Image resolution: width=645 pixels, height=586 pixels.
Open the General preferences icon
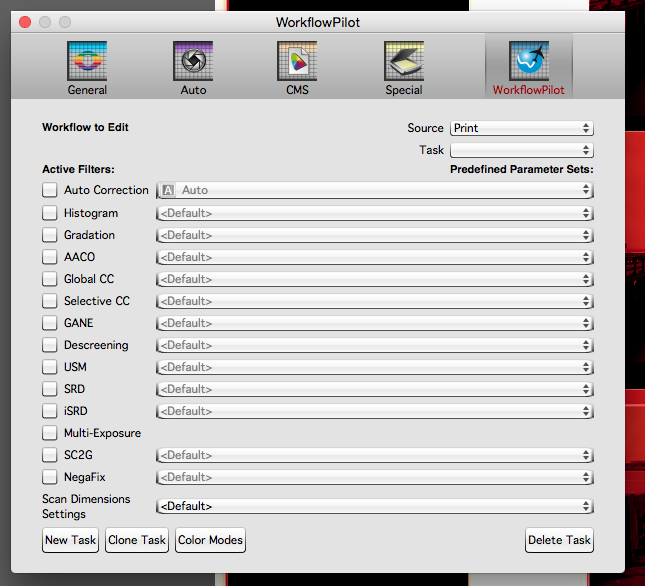87,61
